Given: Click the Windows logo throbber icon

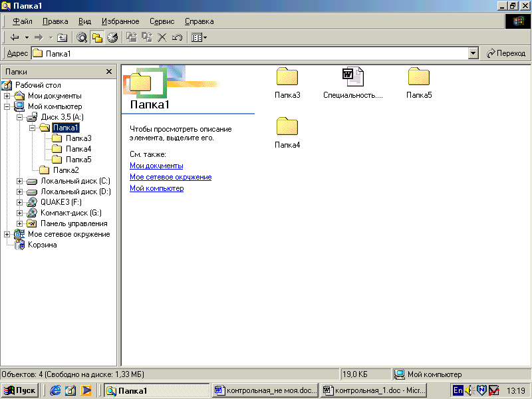Looking at the screenshot, I should click(x=517, y=21).
